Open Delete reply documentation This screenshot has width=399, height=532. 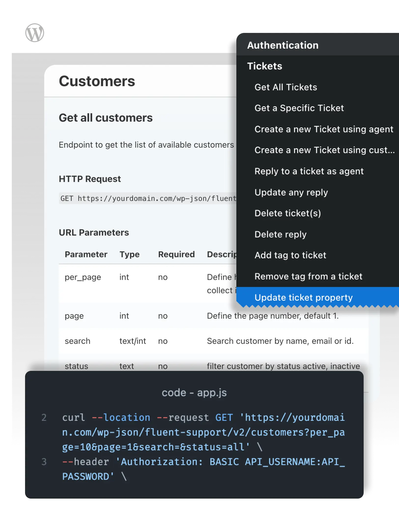280,234
